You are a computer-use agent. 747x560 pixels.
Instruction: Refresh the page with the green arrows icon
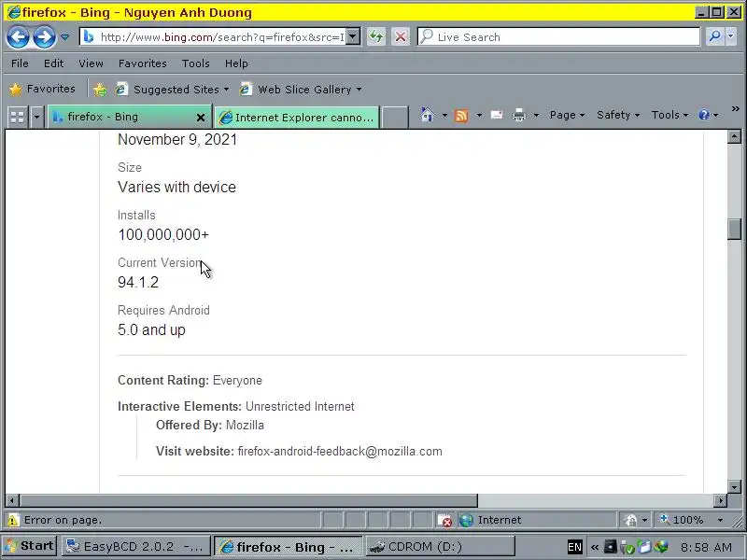376,37
